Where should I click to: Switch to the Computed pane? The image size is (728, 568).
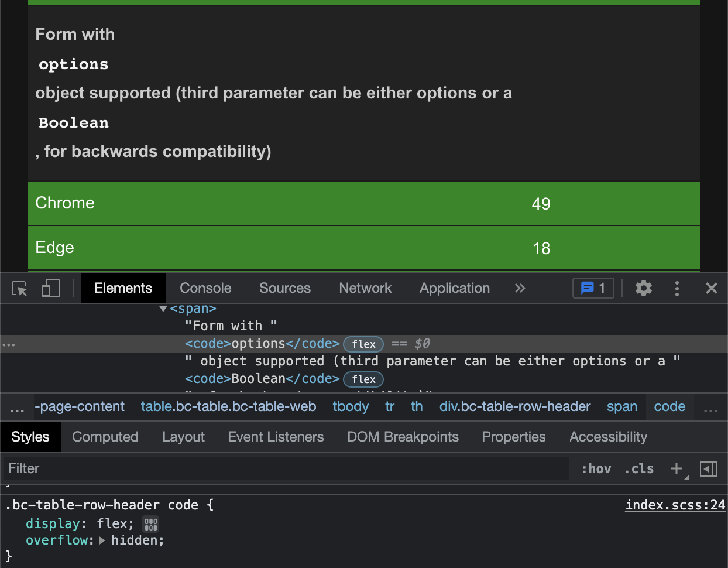(x=105, y=437)
